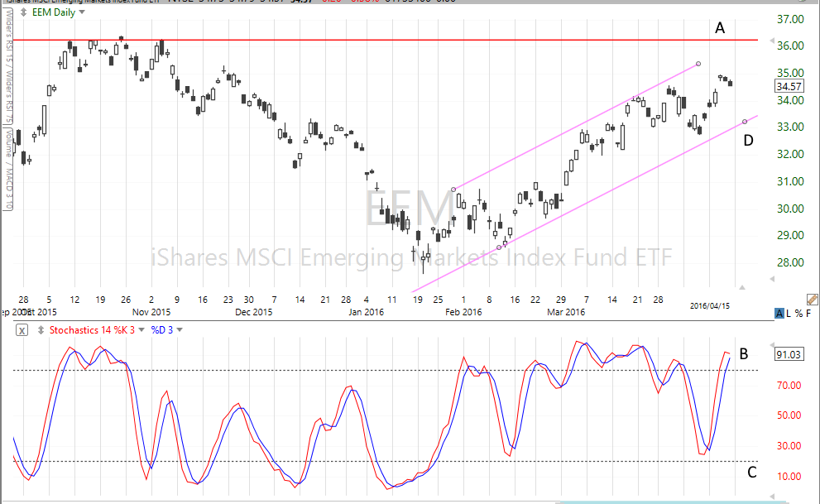The height and width of the screenshot is (504, 820).
Task: Click the 33.00 price axis label
Action: (x=790, y=127)
